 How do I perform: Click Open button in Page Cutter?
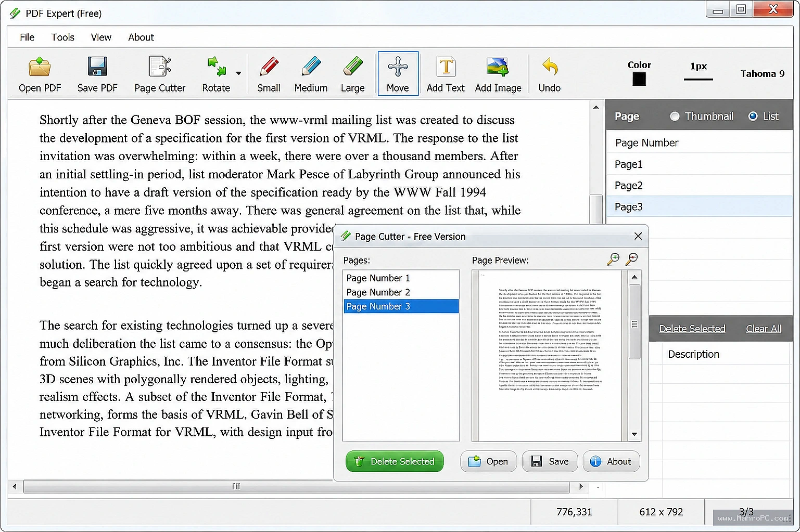(488, 461)
